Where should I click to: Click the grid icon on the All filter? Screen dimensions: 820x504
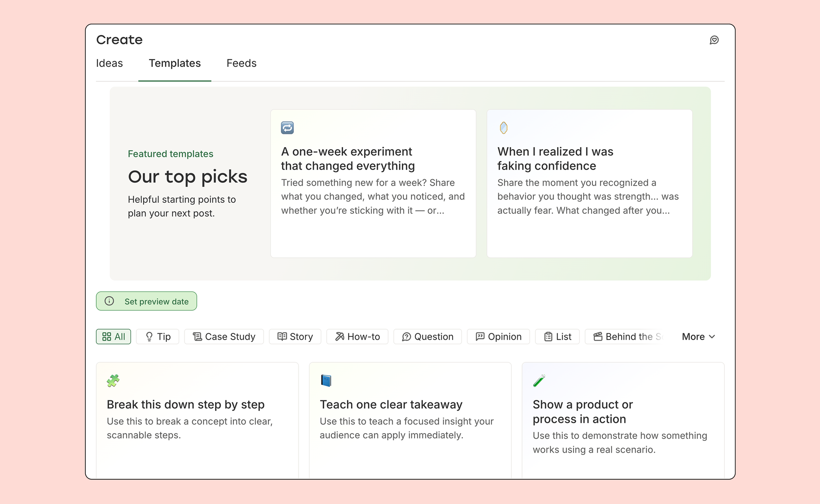tap(107, 336)
